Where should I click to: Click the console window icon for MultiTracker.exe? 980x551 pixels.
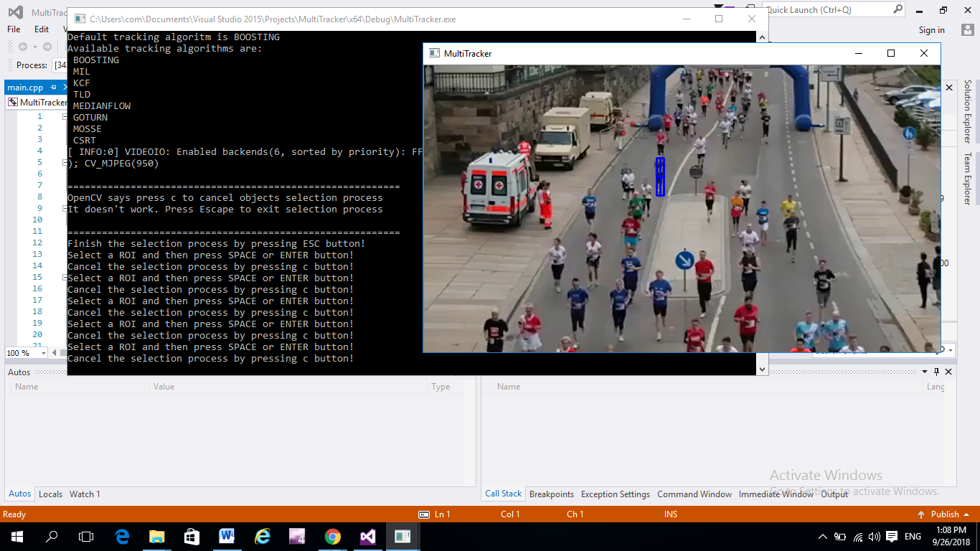pos(79,19)
